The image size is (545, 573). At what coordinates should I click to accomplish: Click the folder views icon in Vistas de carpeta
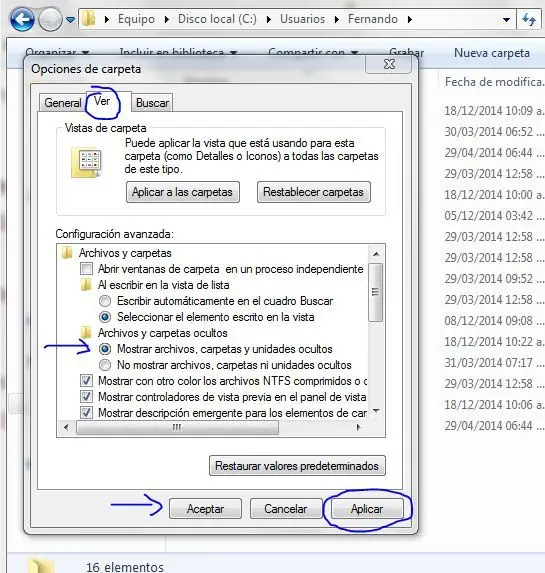coord(86,163)
